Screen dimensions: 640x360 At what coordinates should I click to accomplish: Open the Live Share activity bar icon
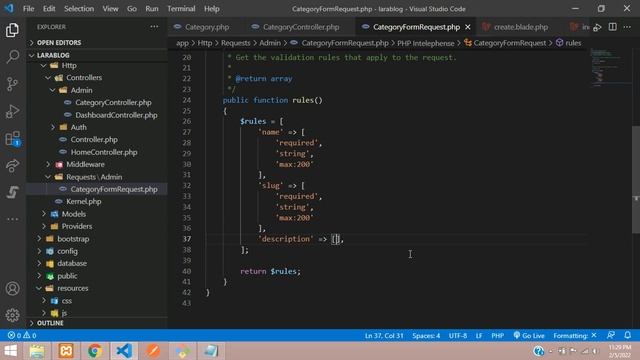click(12, 165)
